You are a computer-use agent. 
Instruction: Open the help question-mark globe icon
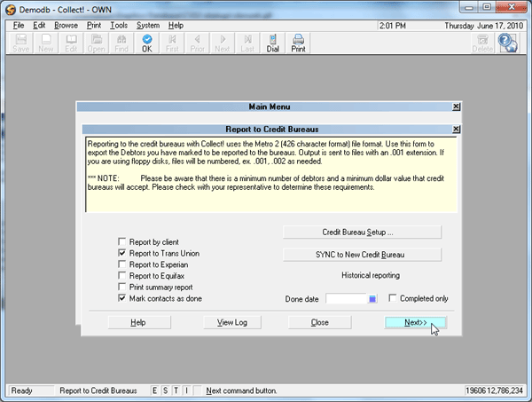click(x=507, y=43)
